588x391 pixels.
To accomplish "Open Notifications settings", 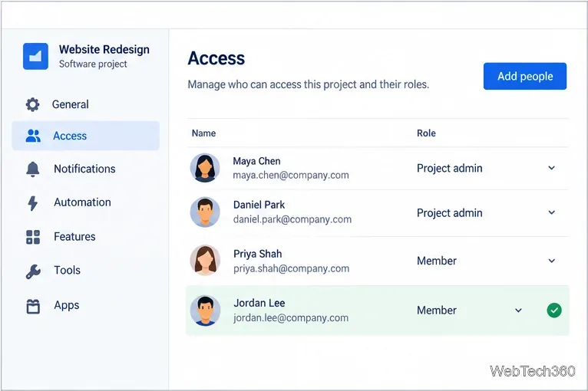I will coord(85,169).
